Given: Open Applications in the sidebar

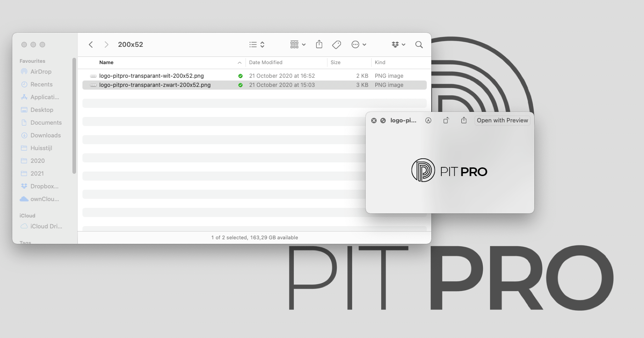Looking at the screenshot, I should [x=45, y=97].
